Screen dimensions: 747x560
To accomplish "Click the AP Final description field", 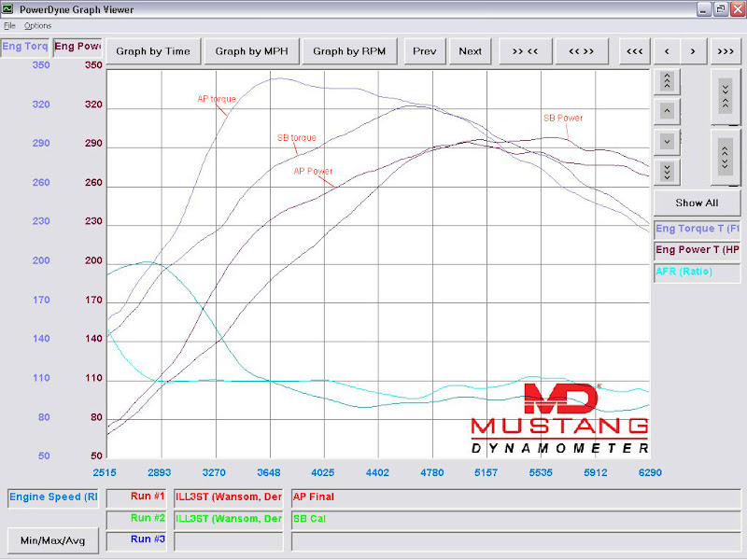I will [516, 497].
